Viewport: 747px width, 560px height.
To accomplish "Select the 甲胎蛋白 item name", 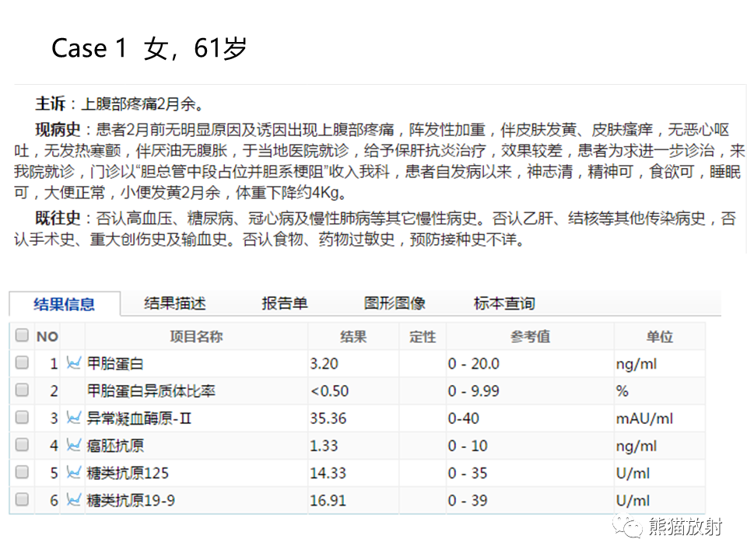I will click(115, 364).
